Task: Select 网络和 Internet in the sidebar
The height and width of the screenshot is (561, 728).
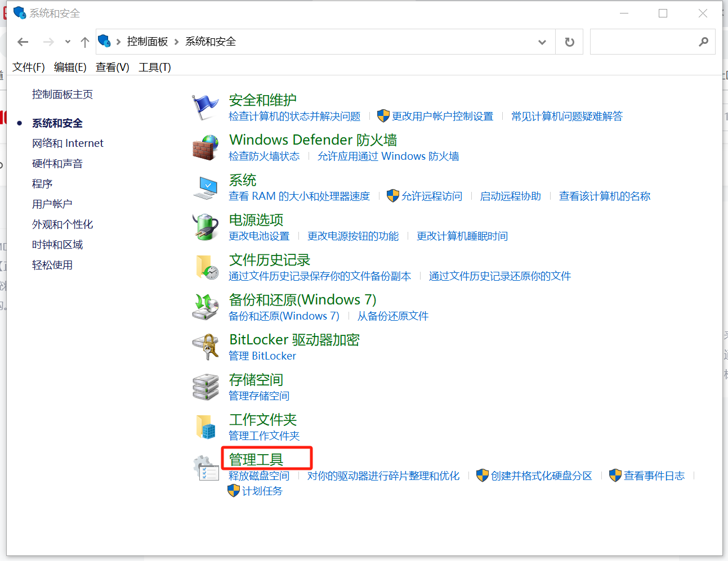Action: (68, 143)
